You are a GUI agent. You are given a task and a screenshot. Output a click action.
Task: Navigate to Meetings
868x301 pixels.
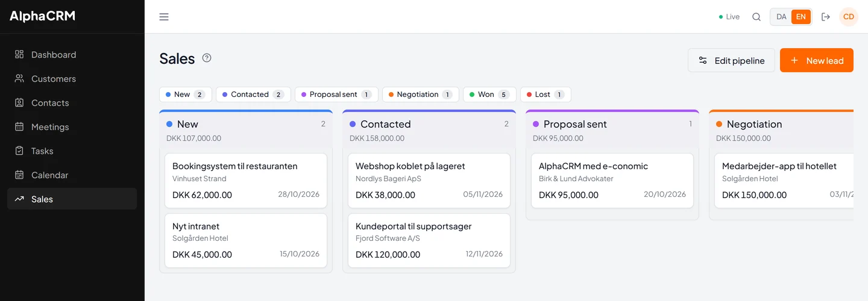(x=72, y=126)
